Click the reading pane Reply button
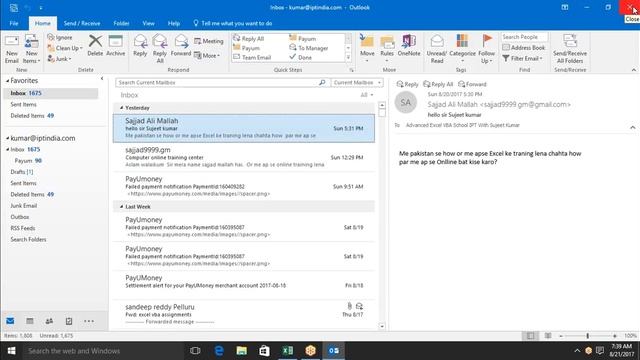 407,84
